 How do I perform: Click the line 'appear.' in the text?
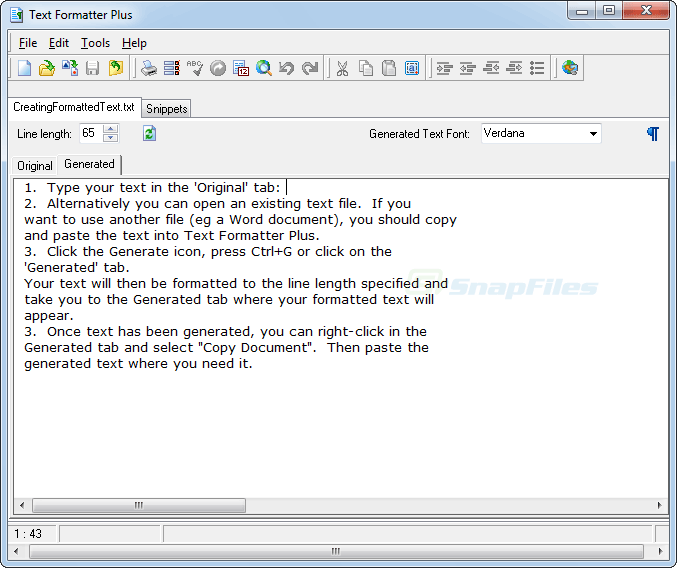pos(49,316)
